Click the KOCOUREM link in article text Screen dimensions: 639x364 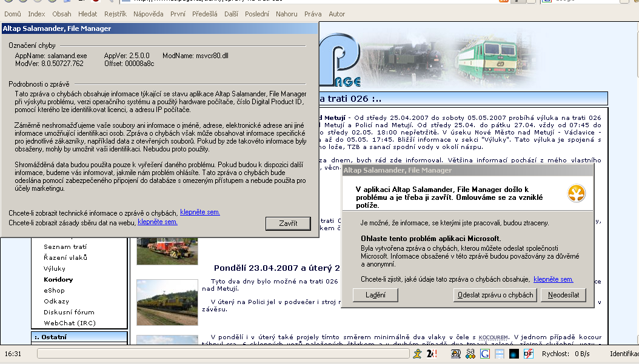click(493, 337)
